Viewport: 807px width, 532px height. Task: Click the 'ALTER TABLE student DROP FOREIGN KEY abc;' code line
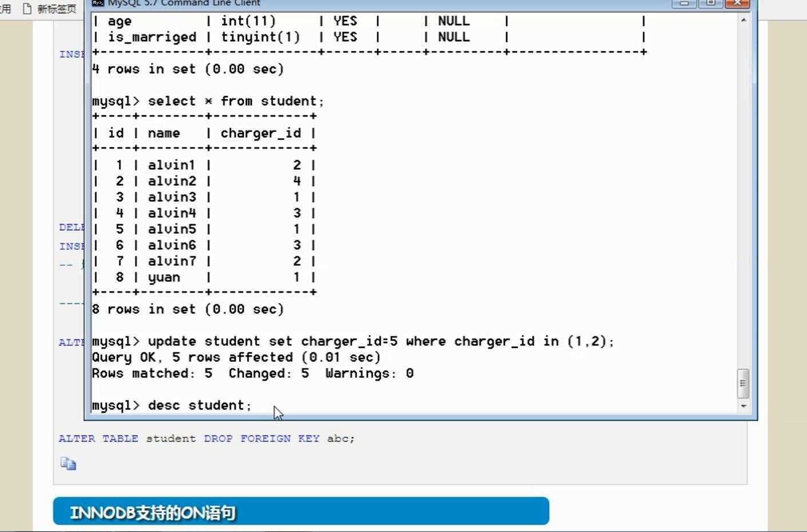click(206, 438)
